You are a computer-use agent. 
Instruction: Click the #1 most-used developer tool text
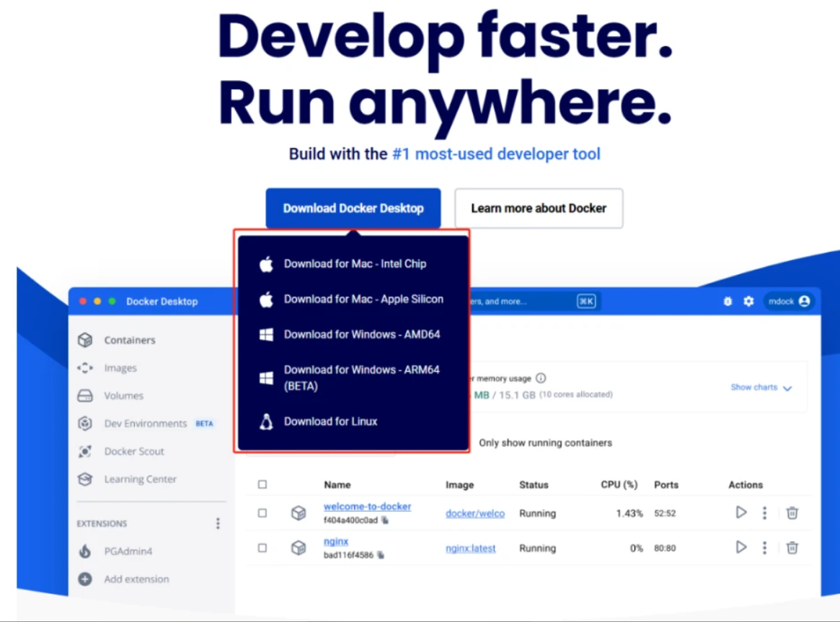(x=496, y=154)
